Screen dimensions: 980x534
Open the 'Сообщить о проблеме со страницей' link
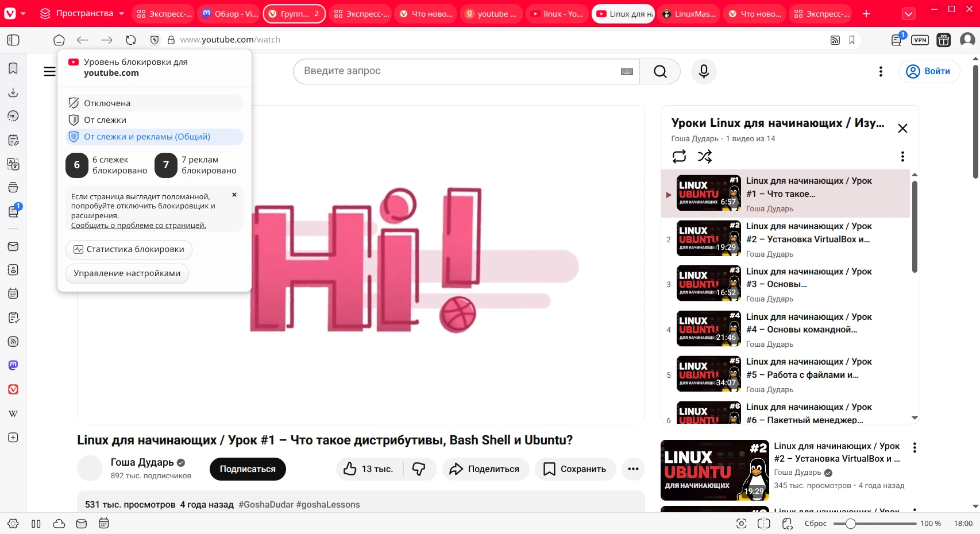point(138,226)
